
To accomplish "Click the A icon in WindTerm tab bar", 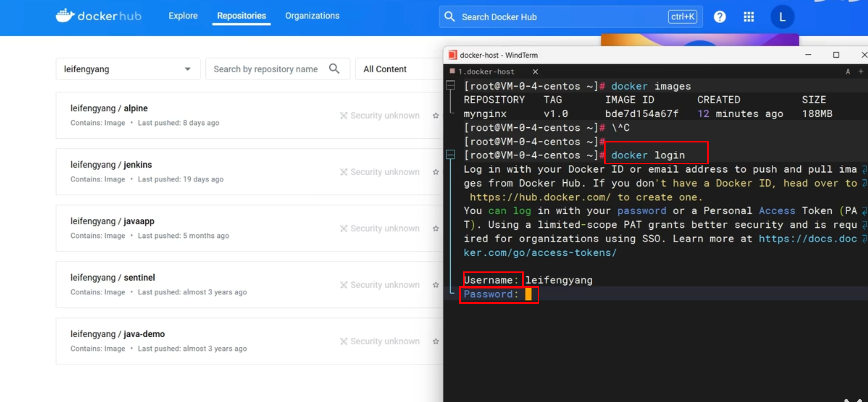I will pos(847,72).
